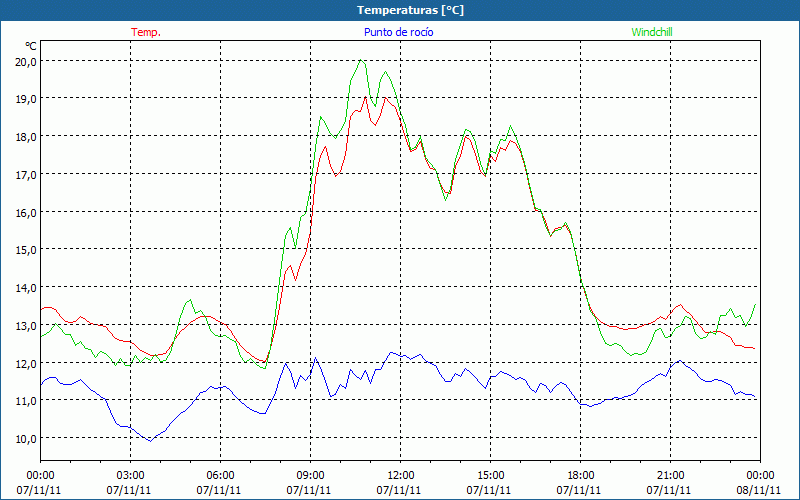Click the 'Temperaturas [°C]' chart title

[410, 10]
